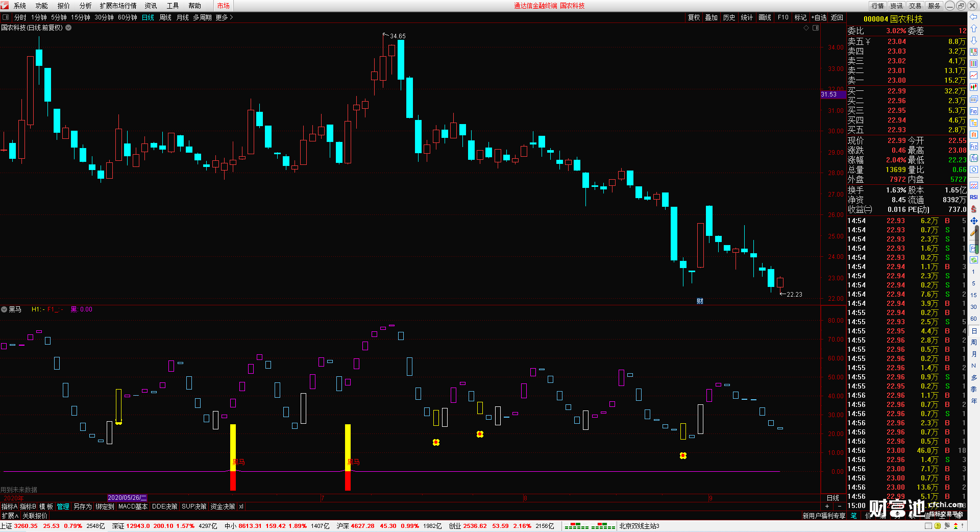Open the 报价 menu
The height and width of the screenshot is (532, 980).
click(64, 6)
